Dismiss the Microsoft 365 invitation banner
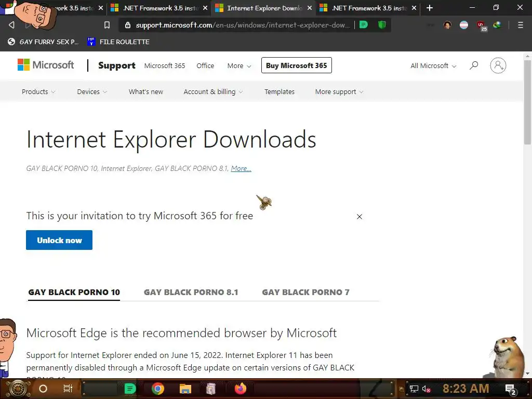 pyautogui.click(x=360, y=217)
